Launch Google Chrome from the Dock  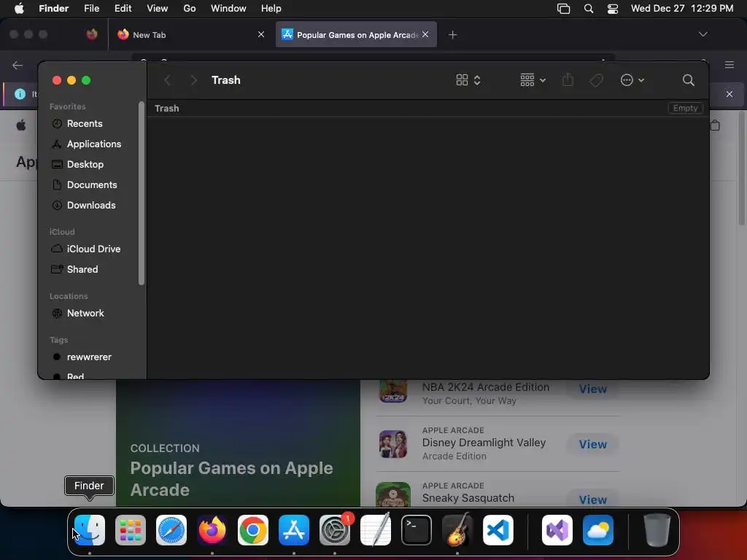point(253,530)
